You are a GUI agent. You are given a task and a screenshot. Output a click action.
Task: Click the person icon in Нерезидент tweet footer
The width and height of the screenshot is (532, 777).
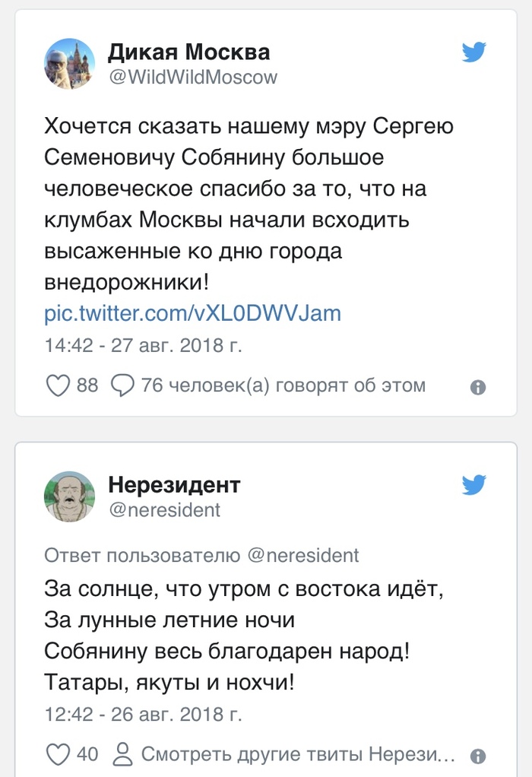click(x=122, y=754)
